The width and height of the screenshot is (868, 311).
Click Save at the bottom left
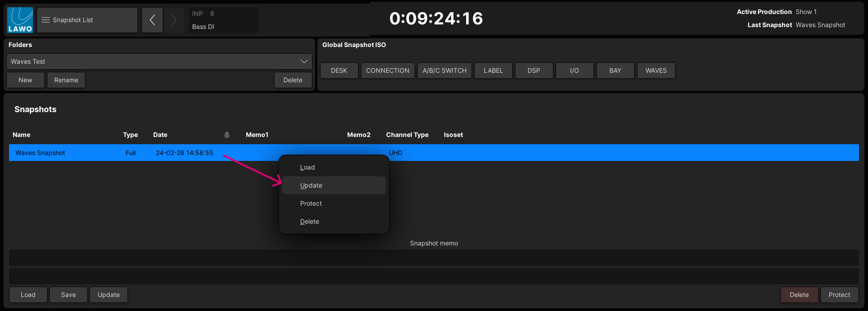point(68,295)
